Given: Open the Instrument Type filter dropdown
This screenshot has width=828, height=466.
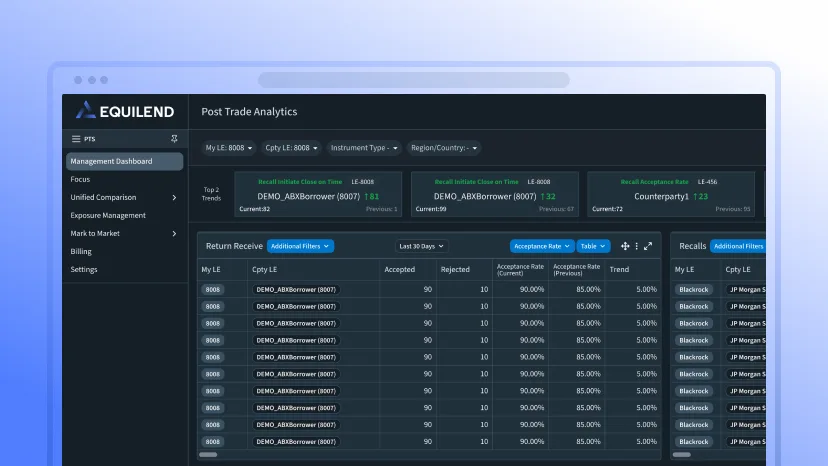Looking at the screenshot, I should click(x=364, y=148).
